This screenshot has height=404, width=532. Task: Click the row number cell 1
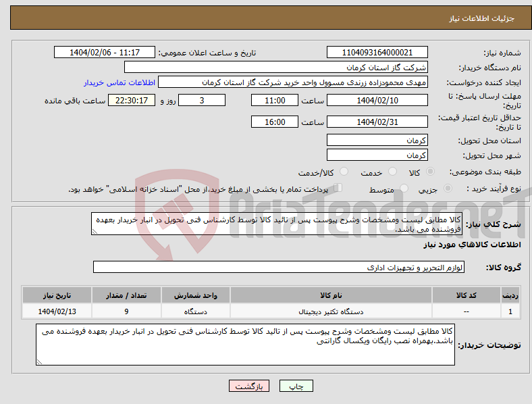(510, 311)
